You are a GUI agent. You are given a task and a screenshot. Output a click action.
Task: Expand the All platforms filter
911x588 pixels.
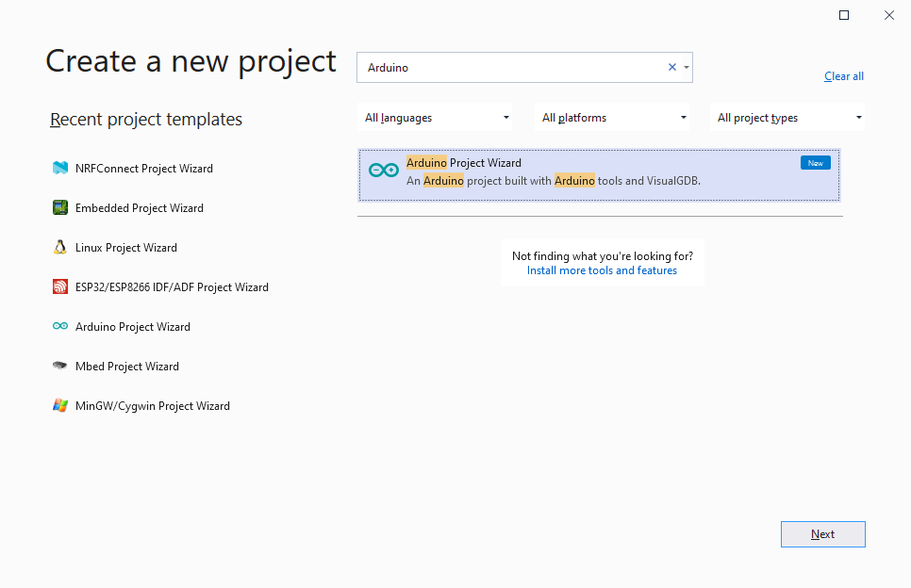coord(614,118)
